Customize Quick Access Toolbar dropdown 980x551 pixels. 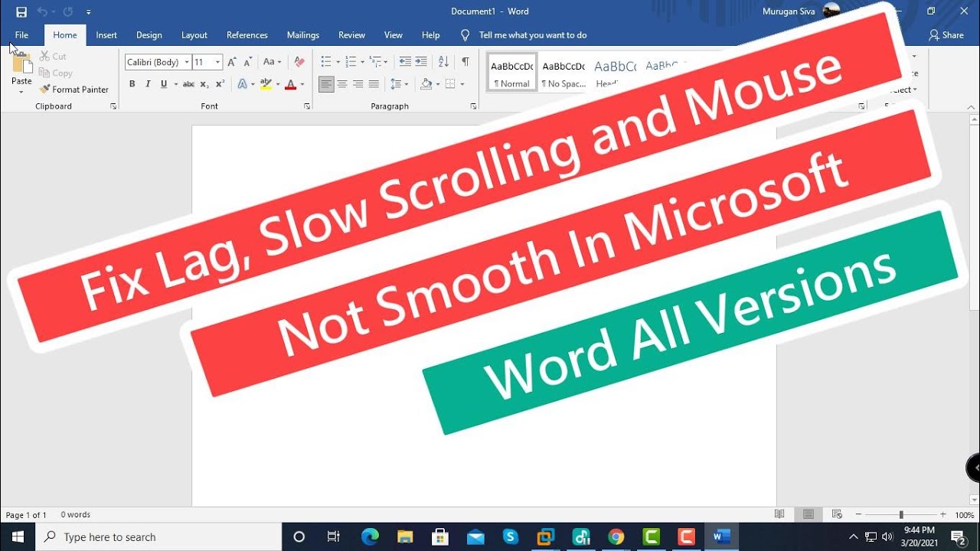coord(89,12)
